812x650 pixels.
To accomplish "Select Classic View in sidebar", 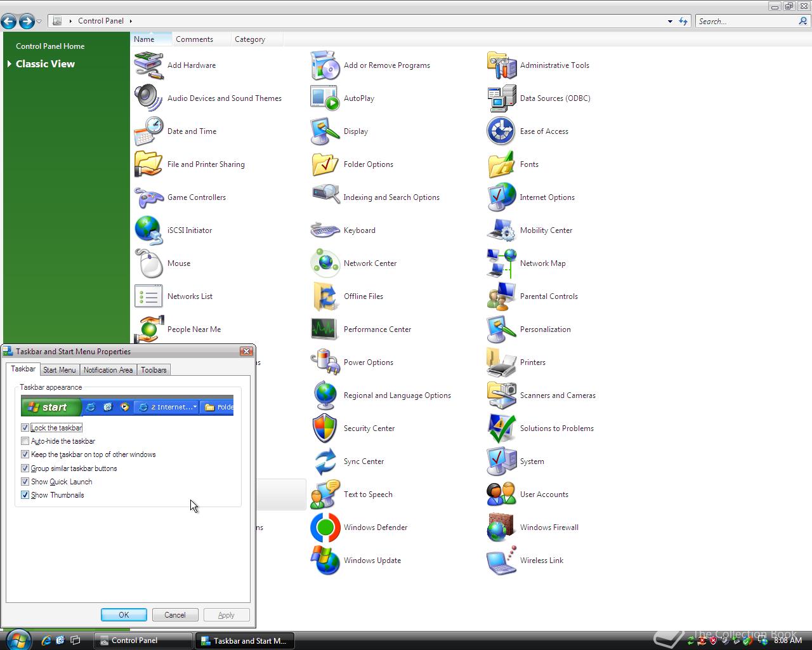I will 45,64.
